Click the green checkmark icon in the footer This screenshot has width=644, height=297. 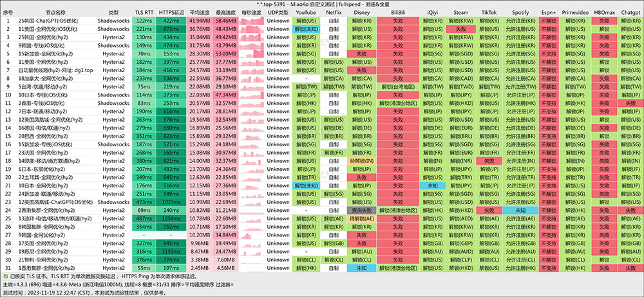pos(5,276)
